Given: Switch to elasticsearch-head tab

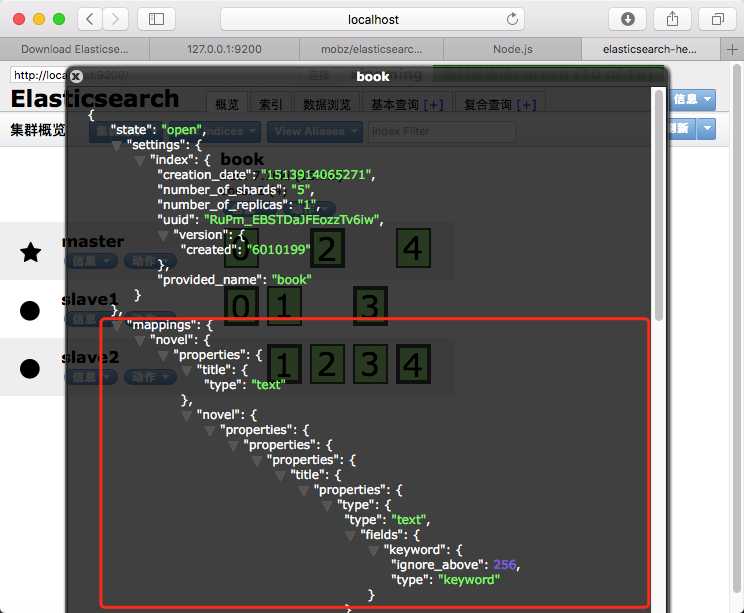Looking at the screenshot, I should (650, 49).
